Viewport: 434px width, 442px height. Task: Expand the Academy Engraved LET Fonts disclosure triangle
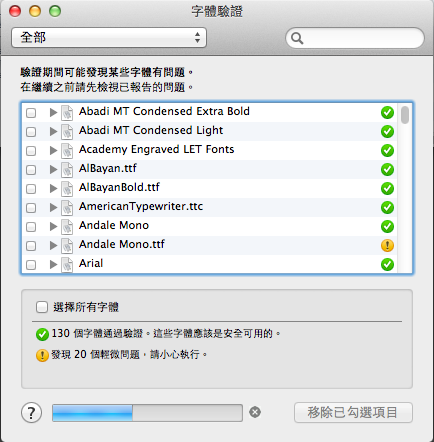(x=53, y=150)
